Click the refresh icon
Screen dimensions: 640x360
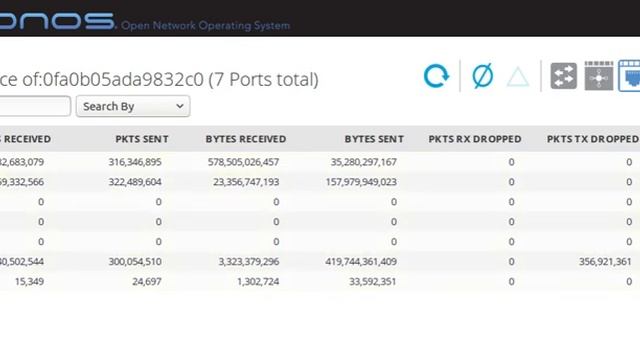pyautogui.click(x=436, y=76)
